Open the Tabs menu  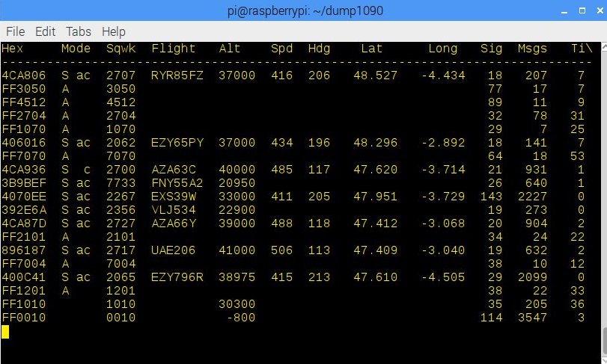(78, 31)
